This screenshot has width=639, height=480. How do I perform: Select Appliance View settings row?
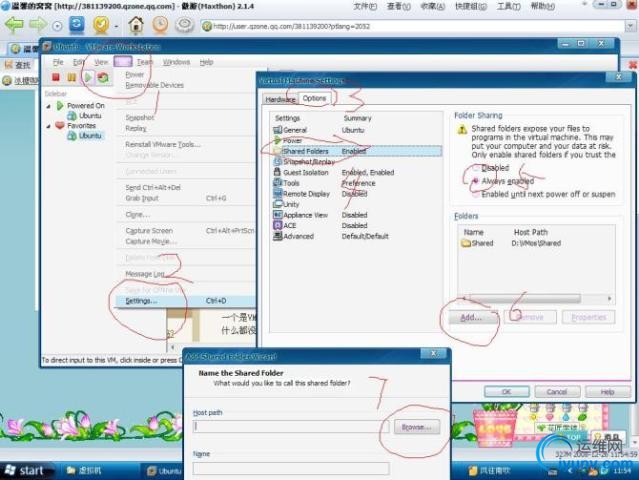point(300,215)
